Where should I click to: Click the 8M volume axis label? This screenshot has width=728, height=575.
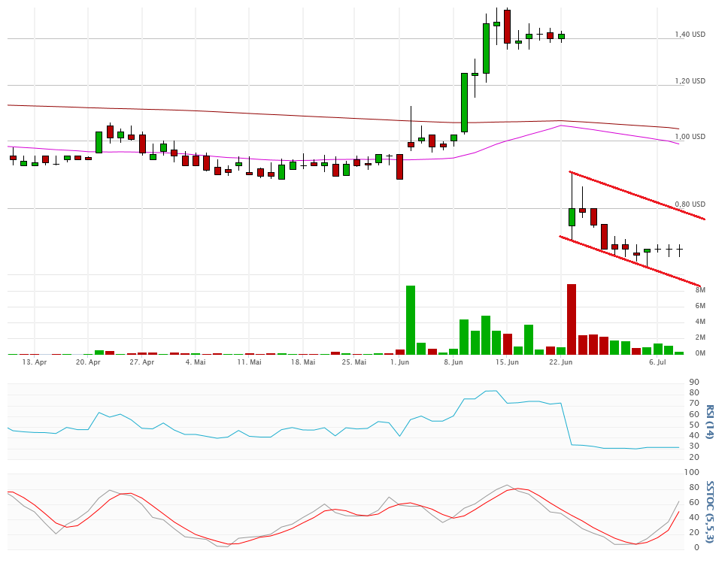click(700, 290)
